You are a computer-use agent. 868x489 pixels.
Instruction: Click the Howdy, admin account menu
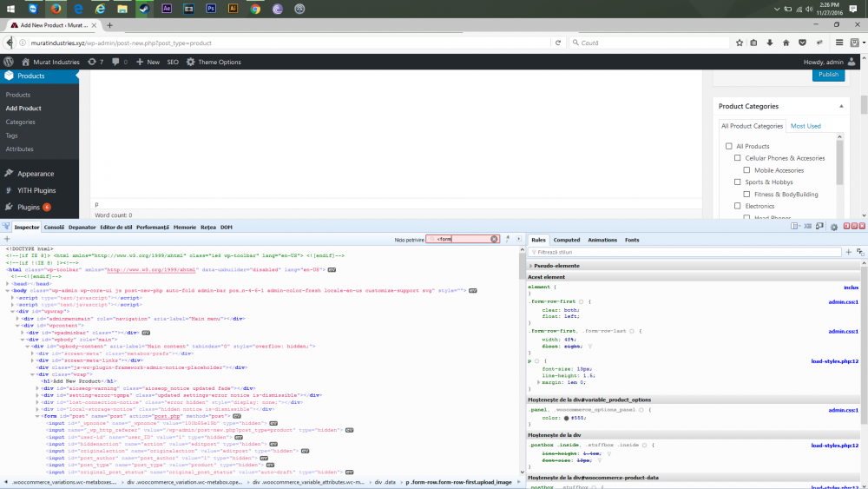pos(829,62)
